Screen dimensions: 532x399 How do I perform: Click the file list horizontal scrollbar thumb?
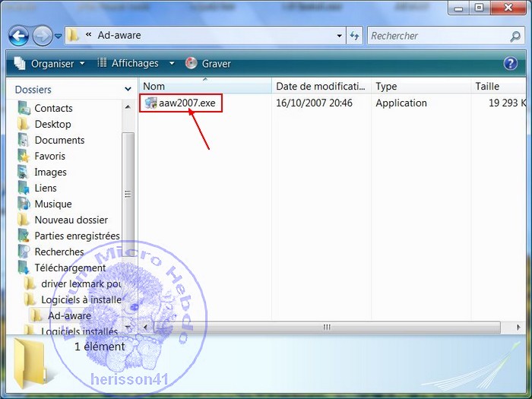[327, 328]
